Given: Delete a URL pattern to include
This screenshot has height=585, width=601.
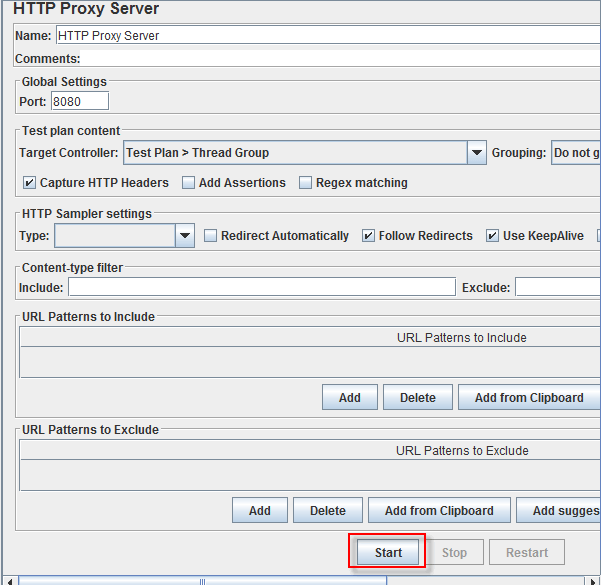Looking at the screenshot, I should [x=417, y=397].
